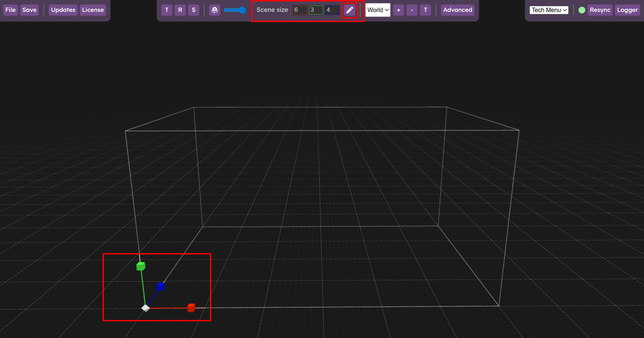Activate the T translate mode button
The image size is (644, 338).
(x=167, y=10)
